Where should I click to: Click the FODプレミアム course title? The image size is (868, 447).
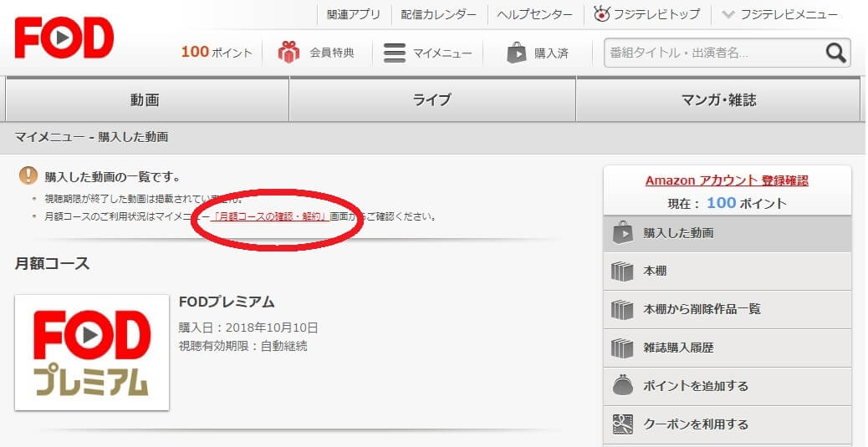[x=227, y=302]
